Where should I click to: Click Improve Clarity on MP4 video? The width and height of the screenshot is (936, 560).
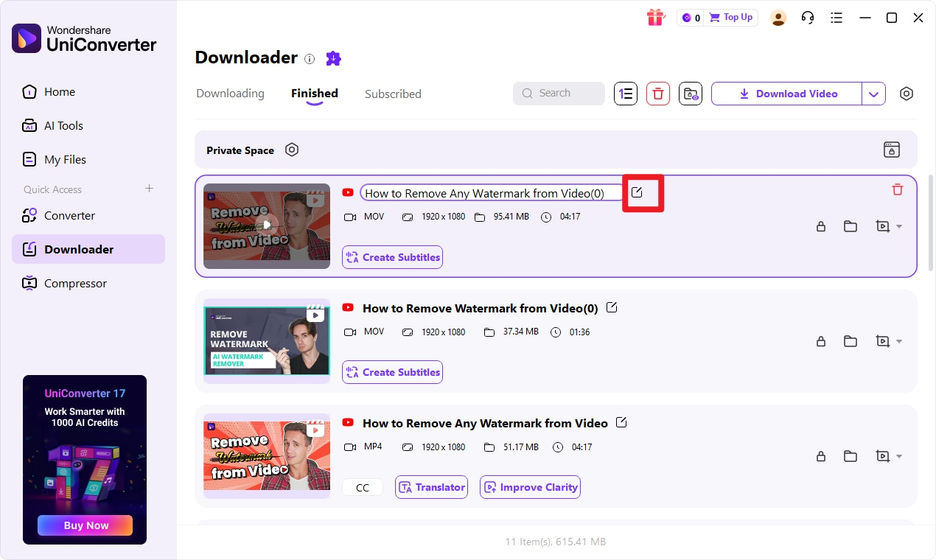pyautogui.click(x=530, y=487)
